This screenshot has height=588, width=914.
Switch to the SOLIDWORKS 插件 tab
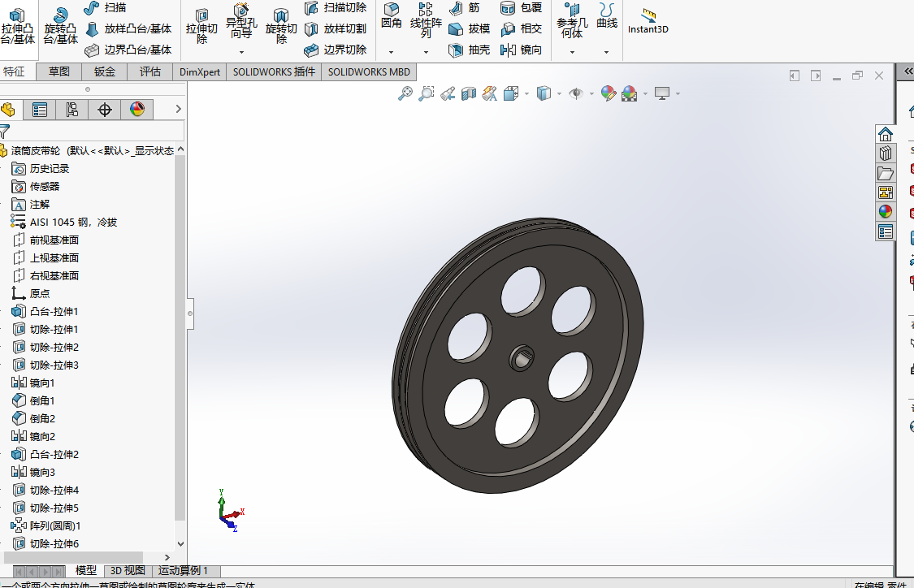click(x=274, y=71)
